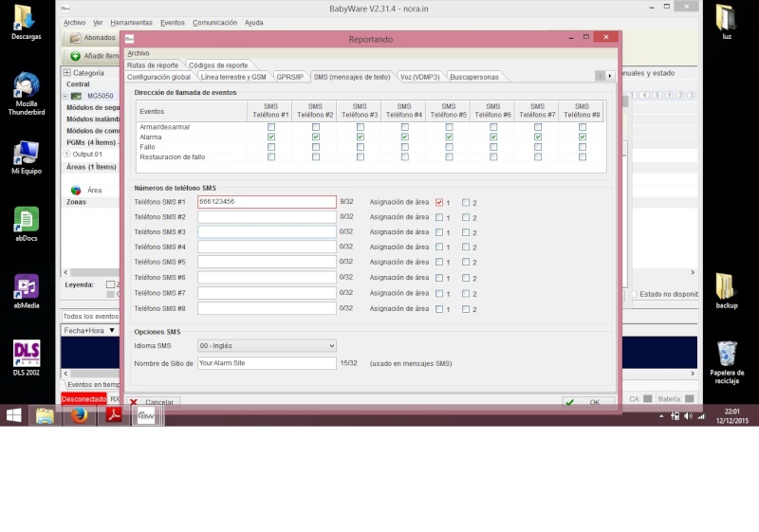
Task: Click the Todos los eventos filter box
Action: pos(90,317)
